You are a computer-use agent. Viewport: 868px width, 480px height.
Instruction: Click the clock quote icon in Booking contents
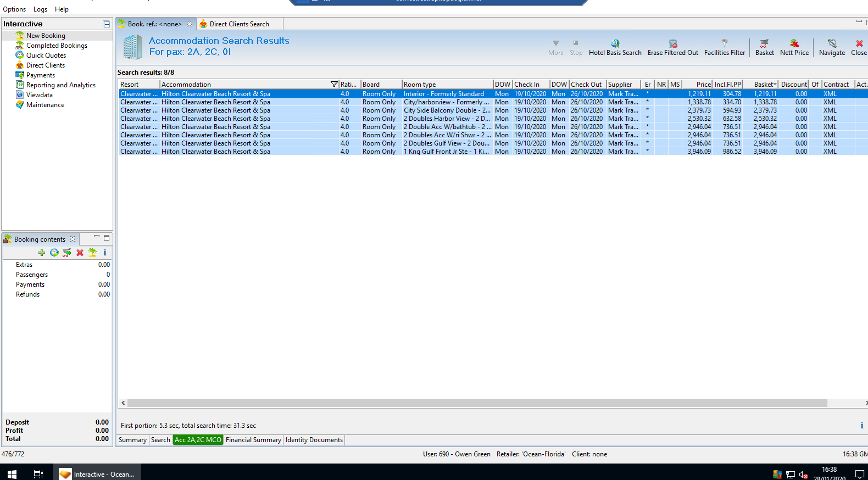(54, 253)
